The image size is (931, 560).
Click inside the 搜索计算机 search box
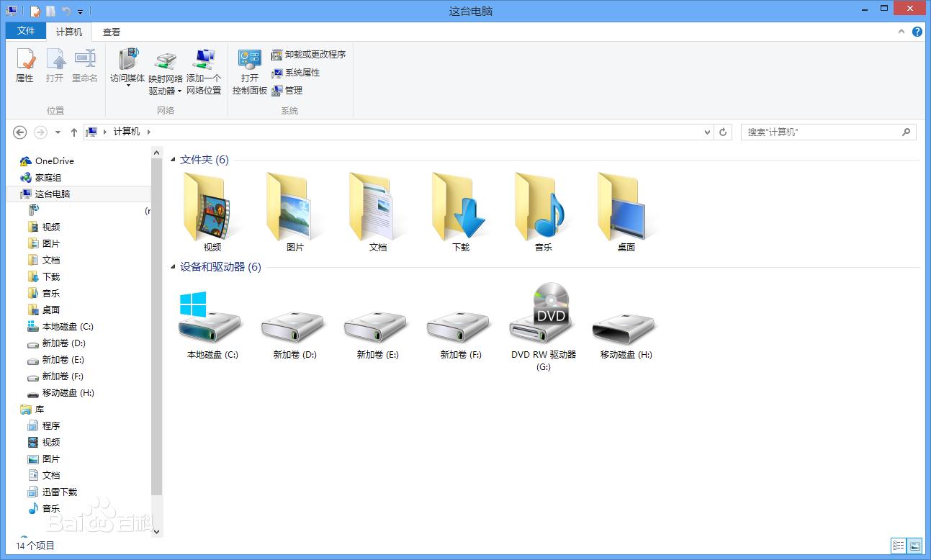pos(821,132)
